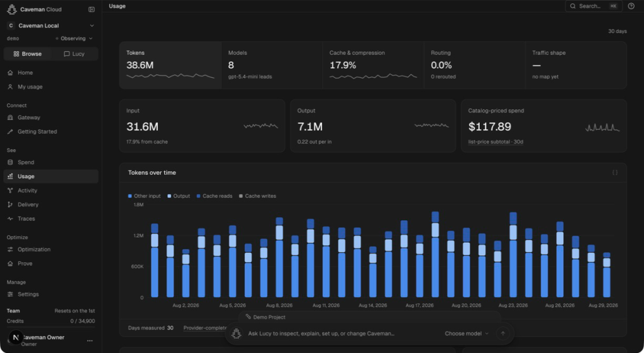This screenshot has width=644, height=353.
Task: Collapse the sidebar with the panel icon
Action: [x=92, y=9]
